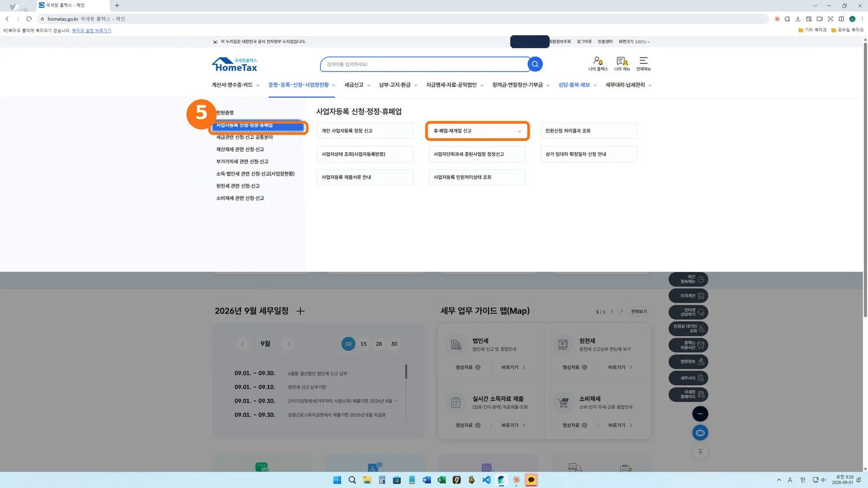Open 모의계산 quick button
The height and width of the screenshot is (488, 868).
(688, 296)
